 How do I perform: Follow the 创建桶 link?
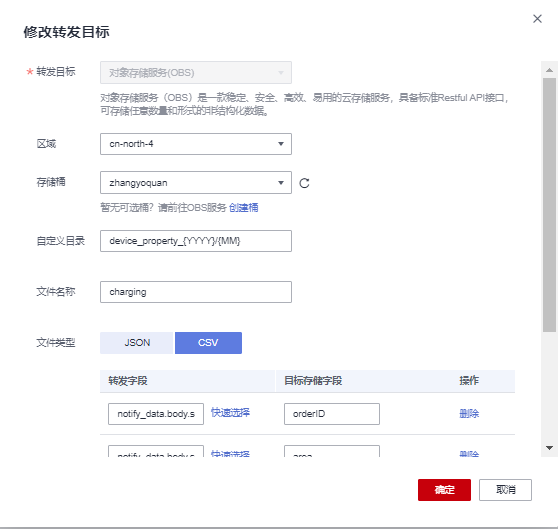pos(244,207)
